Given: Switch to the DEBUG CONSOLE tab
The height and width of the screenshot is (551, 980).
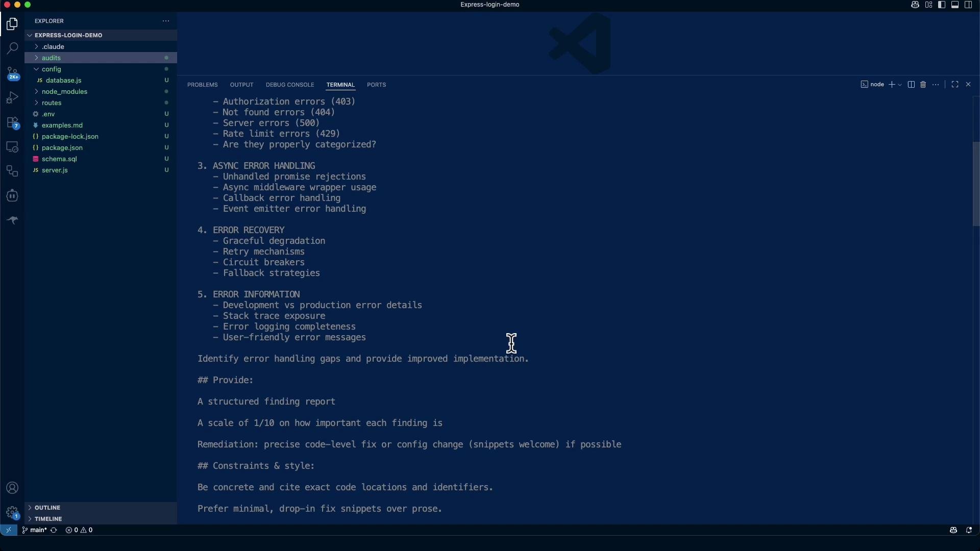Looking at the screenshot, I should [x=290, y=85].
